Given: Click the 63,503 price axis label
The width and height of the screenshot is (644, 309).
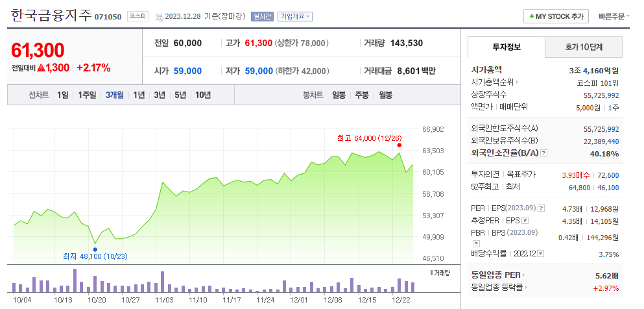Looking at the screenshot, I should 433,151.
